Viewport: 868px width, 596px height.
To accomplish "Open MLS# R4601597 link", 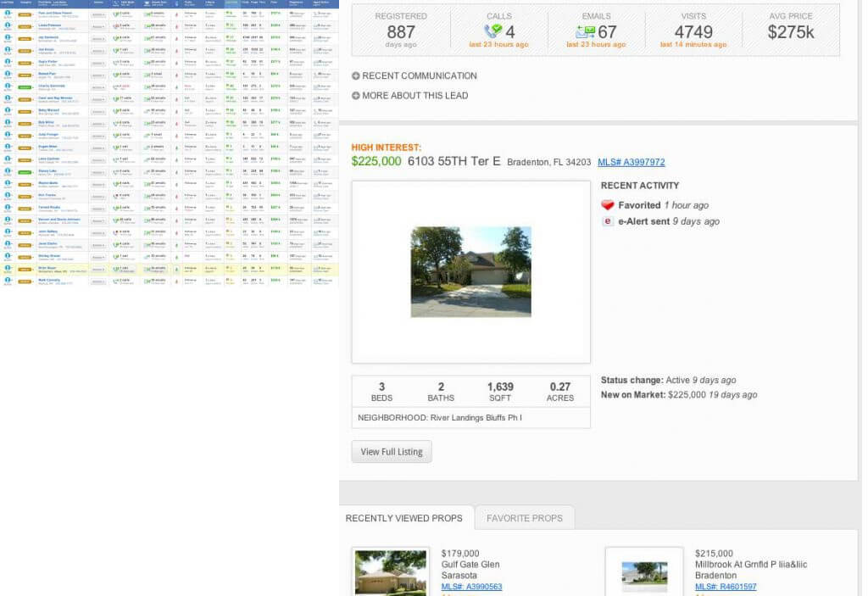I will (726, 587).
